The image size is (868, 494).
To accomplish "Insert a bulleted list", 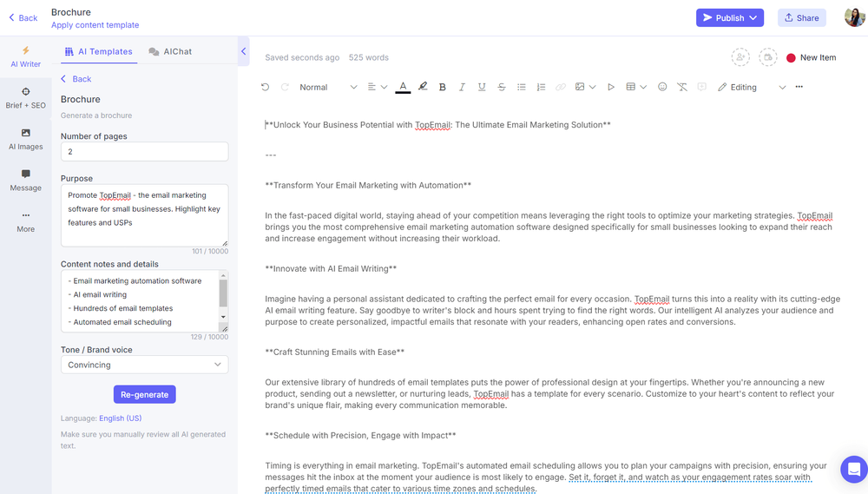I will (x=522, y=87).
